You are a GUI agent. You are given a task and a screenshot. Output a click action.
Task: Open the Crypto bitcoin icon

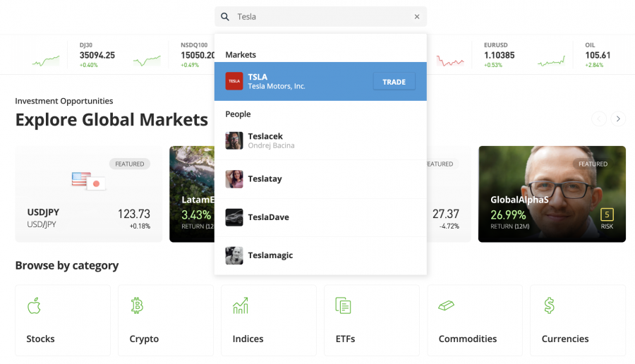coord(137,305)
